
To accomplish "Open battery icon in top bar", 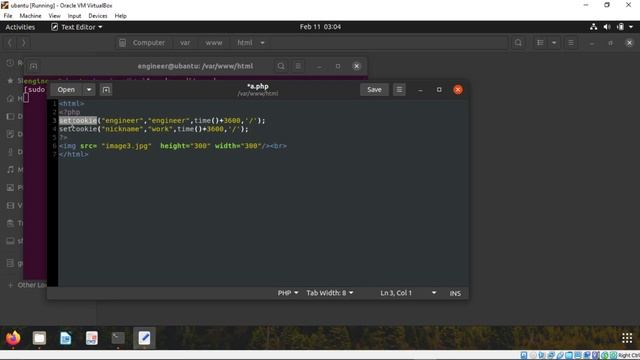I will [620, 27].
